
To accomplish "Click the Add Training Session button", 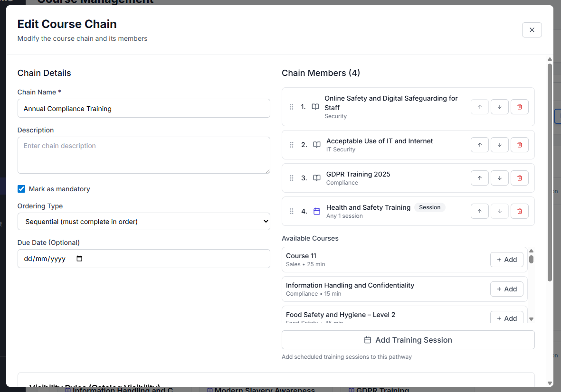I will coord(408,340).
